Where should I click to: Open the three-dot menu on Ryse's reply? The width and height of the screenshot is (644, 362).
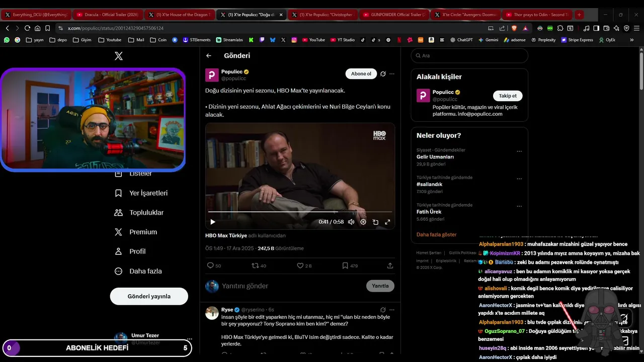pos(392,310)
